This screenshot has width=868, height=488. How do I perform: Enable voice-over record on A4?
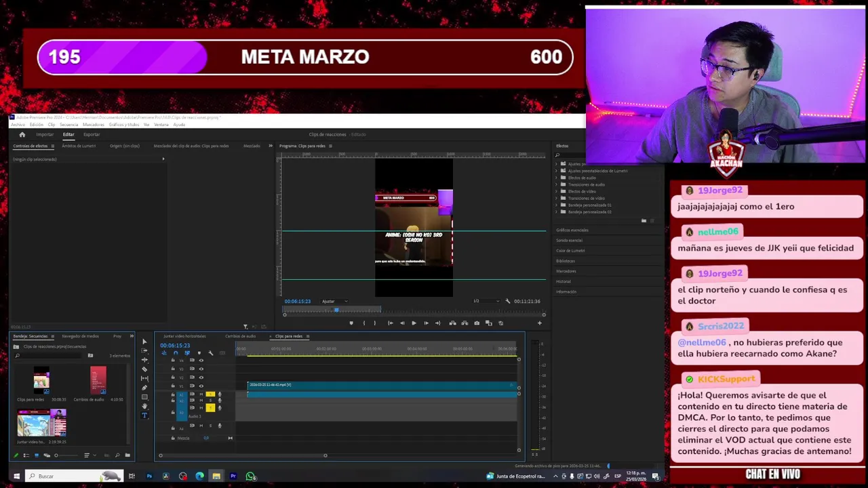click(x=219, y=426)
